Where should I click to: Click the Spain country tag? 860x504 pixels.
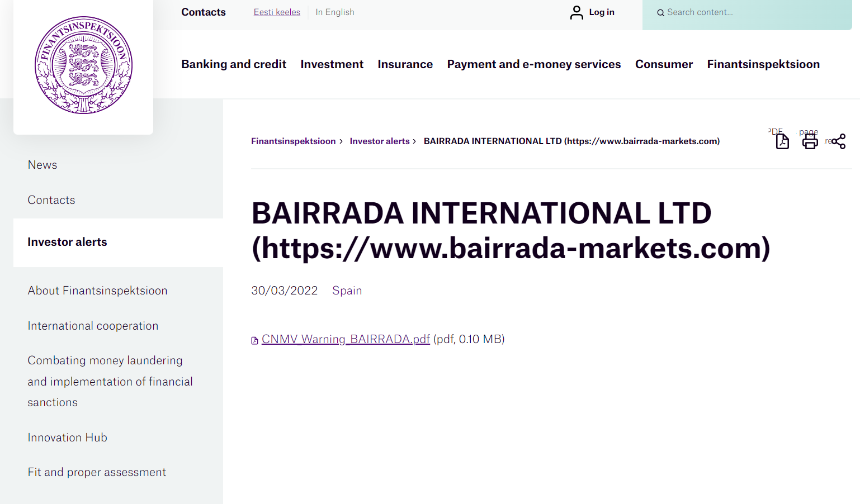(347, 291)
